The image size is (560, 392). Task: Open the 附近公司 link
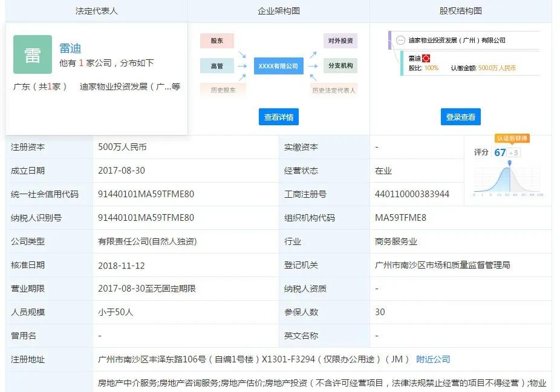432,359
